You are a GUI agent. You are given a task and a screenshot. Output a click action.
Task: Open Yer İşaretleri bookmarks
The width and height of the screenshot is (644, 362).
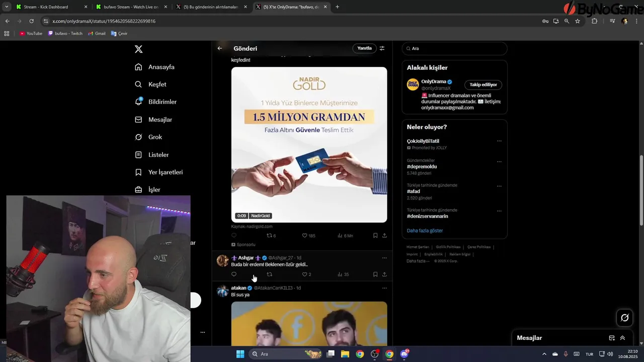(159, 172)
